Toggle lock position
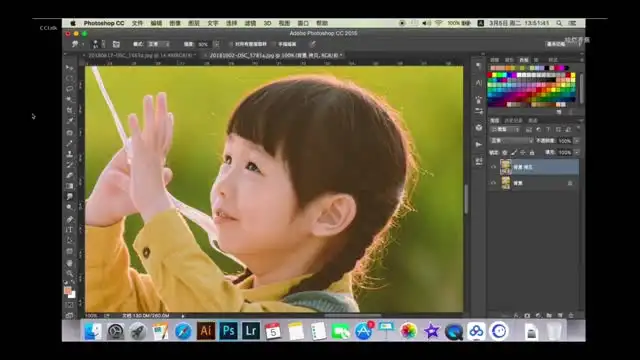The height and width of the screenshot is (360, 640). click(523, 152)
